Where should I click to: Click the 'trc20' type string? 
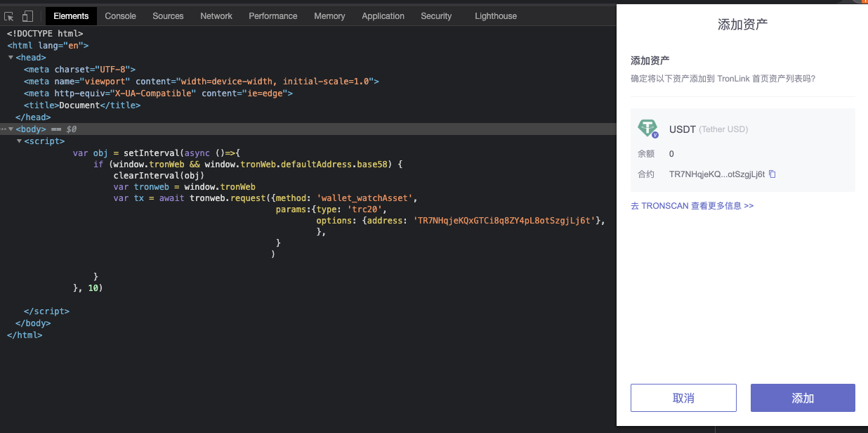click(364, 209)
